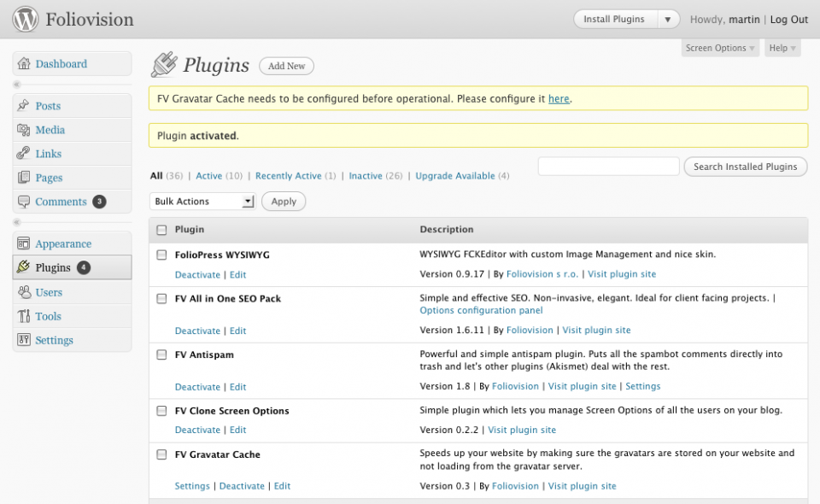Click the Plugins plug icon in sidebar
Image resolution: width=820 pixels, height=504 pixels.
click(x=23, y=267)
